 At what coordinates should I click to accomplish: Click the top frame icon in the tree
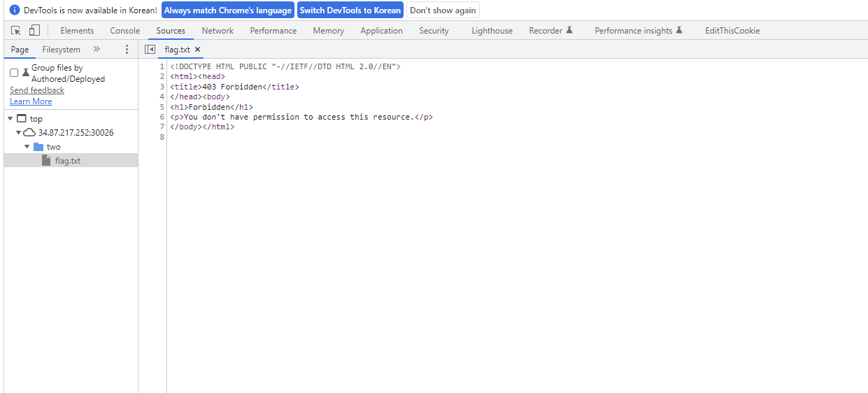click(21, 119)
